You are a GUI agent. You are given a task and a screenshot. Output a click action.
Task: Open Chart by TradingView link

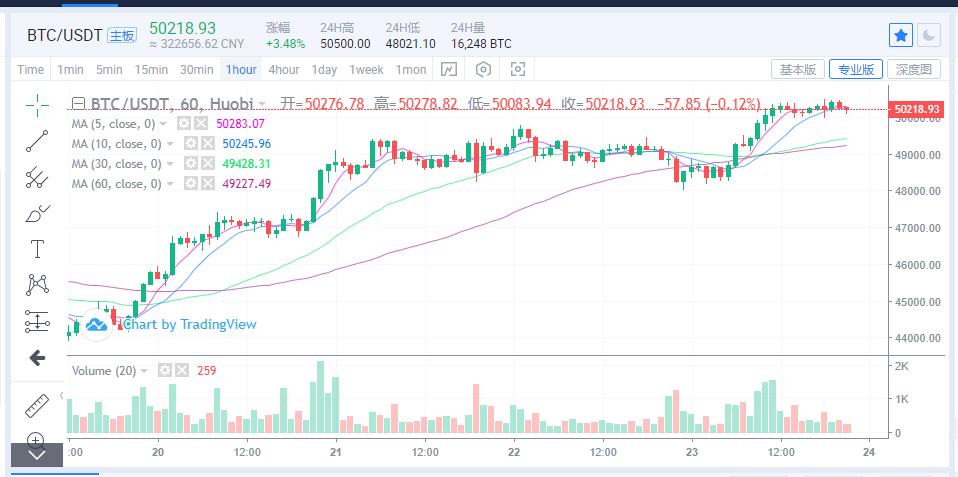pos(189,324)
